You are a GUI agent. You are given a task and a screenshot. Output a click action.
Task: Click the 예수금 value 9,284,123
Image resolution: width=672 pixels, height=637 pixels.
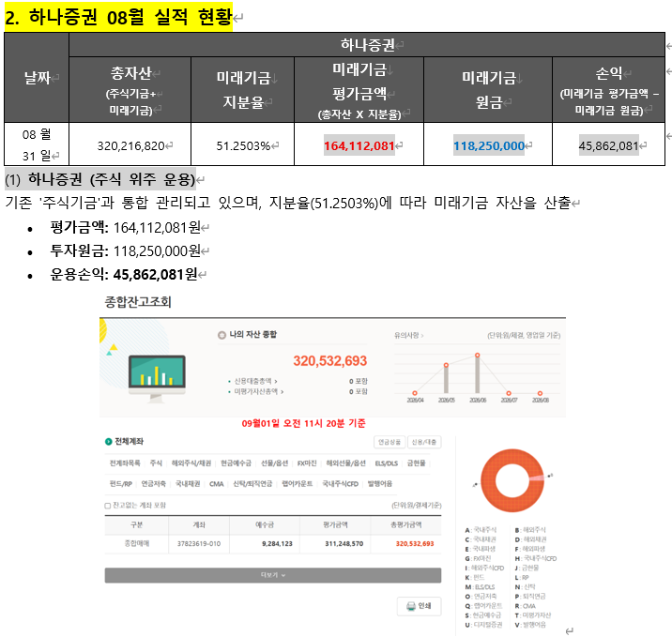(277, 543)
